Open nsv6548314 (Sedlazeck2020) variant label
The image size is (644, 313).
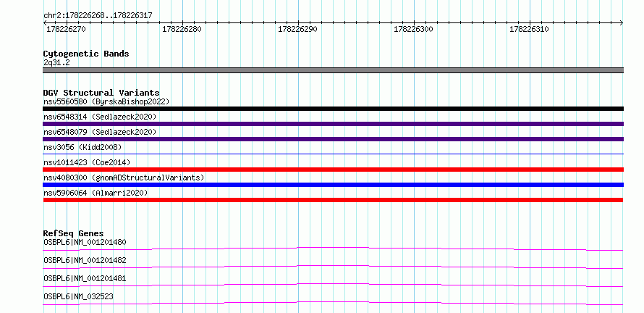pos(100,117)
